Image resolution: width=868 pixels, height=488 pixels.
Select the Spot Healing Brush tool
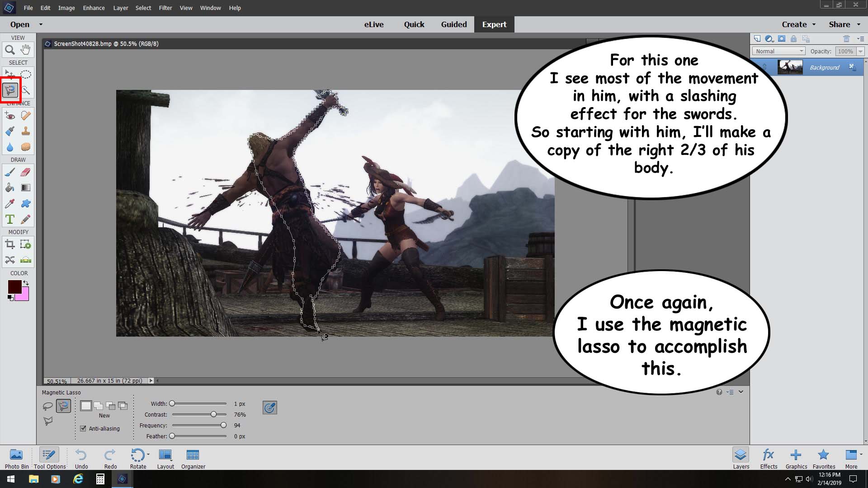(26, 116)
